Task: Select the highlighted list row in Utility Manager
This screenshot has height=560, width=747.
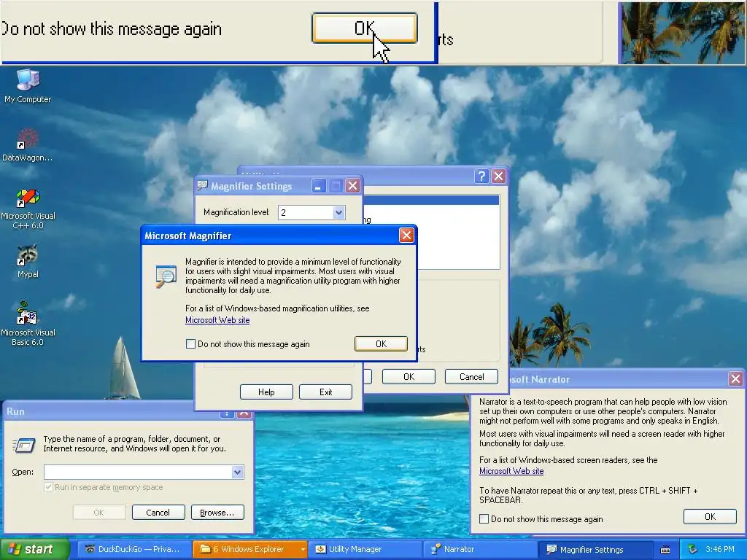Action: (431, 200)
